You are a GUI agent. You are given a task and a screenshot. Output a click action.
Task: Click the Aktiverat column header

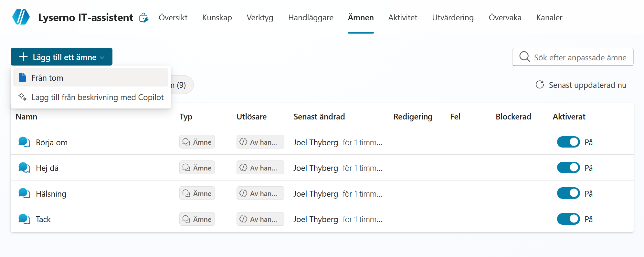(x=569, y=117)
